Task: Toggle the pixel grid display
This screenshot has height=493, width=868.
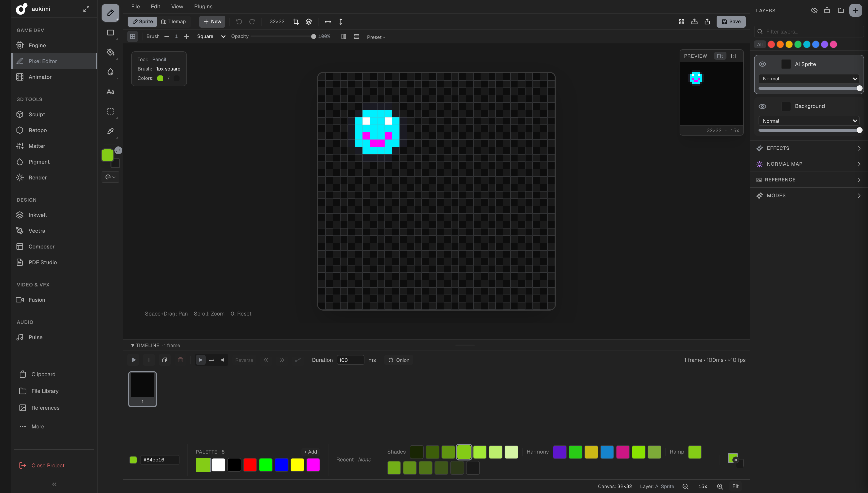Action: click(x=133, y=36)
